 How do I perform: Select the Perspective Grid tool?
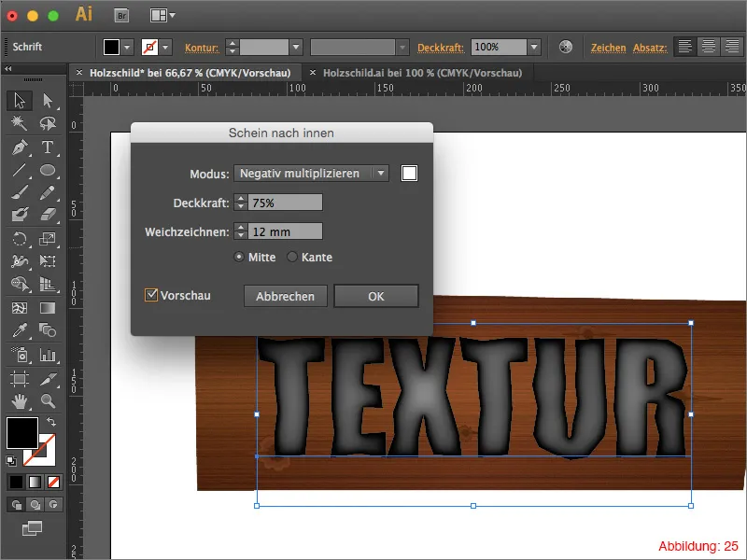(48, 284)
